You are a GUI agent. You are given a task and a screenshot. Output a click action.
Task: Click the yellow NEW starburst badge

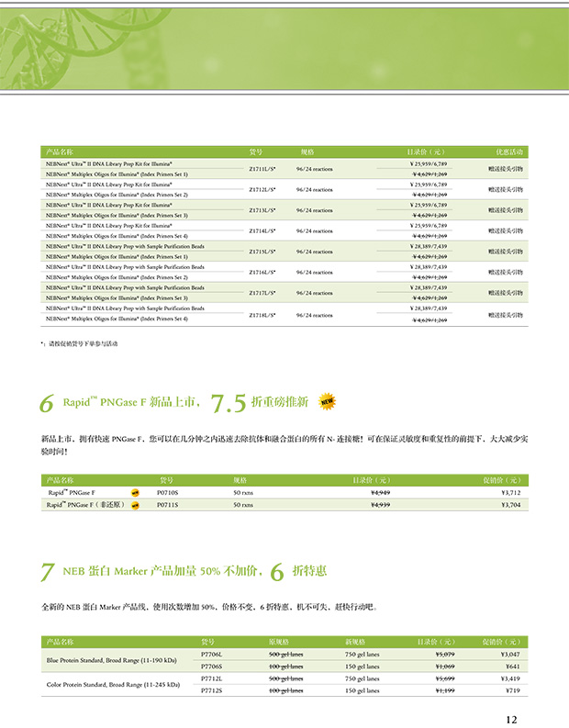(x=328, y=401)
